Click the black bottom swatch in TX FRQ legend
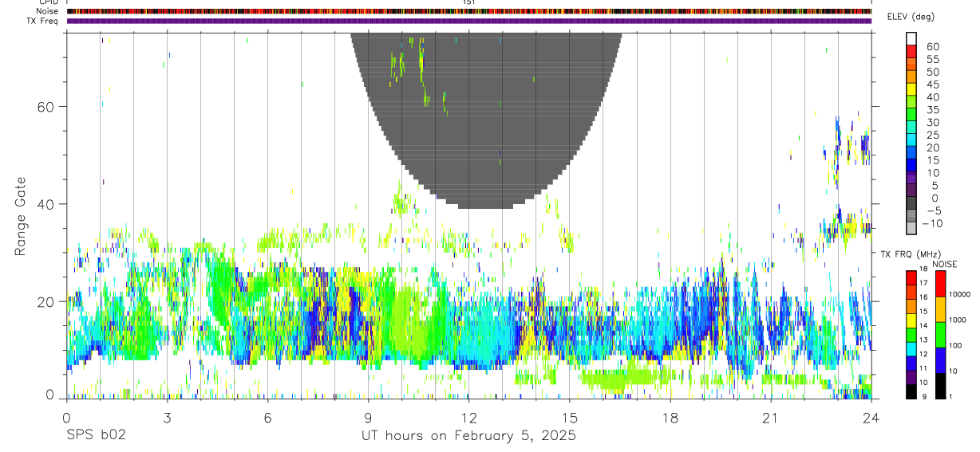The height and width of the screenshot is (452, 980). click(911, 392)
